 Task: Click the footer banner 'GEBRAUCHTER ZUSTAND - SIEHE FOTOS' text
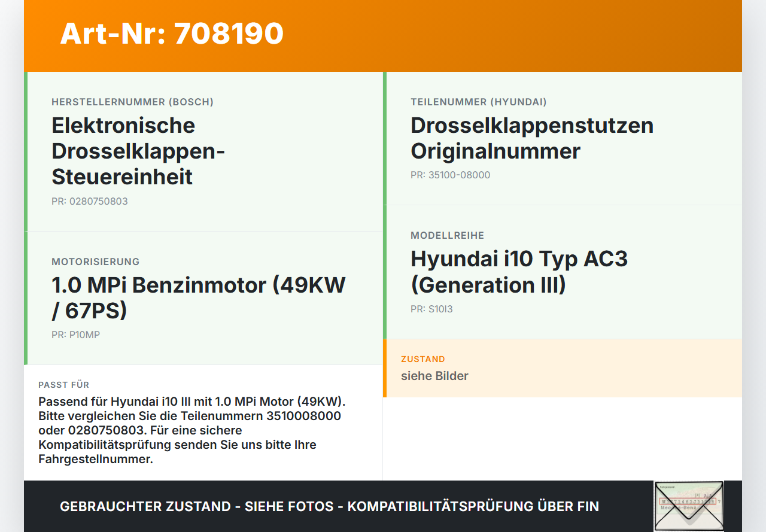pos(329,506)
